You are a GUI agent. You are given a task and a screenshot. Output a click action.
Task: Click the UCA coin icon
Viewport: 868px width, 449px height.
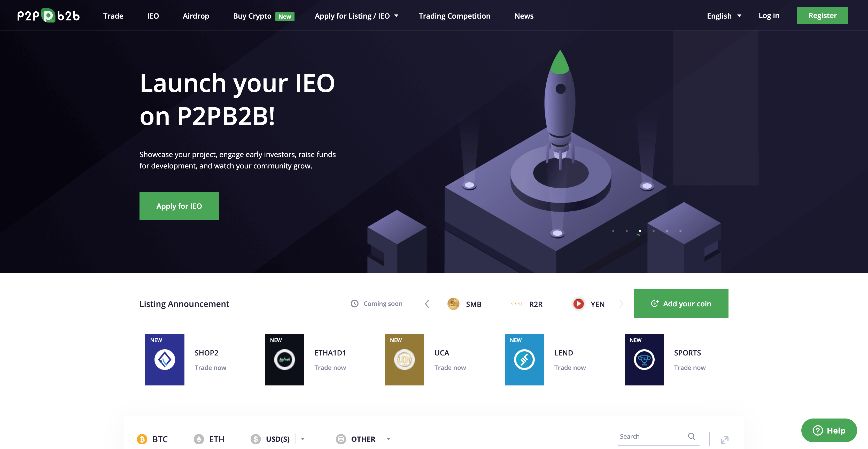point(404,359)
